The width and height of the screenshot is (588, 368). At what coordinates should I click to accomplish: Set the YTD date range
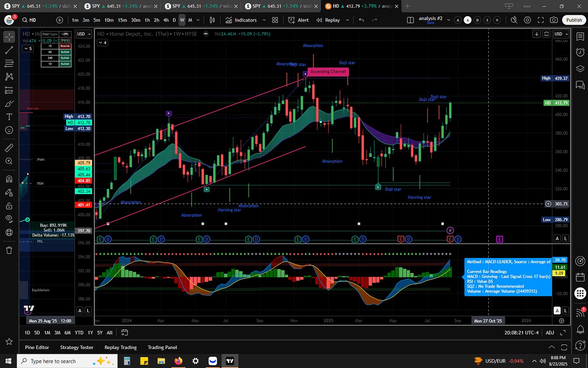click(x=79, y=332)
